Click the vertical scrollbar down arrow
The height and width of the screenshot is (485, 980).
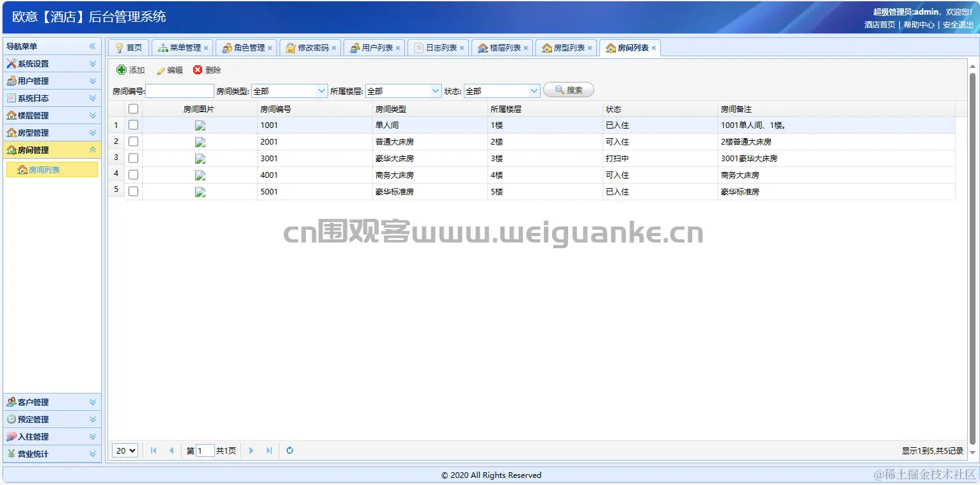[972, 452]
